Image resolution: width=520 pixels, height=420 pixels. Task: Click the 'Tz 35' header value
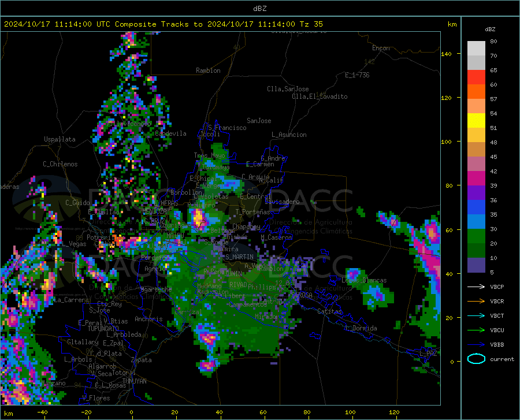311,24
